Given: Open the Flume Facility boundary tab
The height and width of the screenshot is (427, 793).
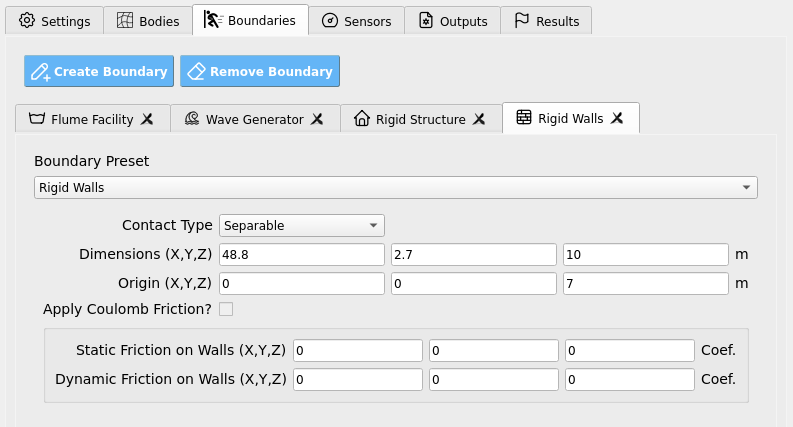Looking at the screenshot, I should [x=93, y=119].
